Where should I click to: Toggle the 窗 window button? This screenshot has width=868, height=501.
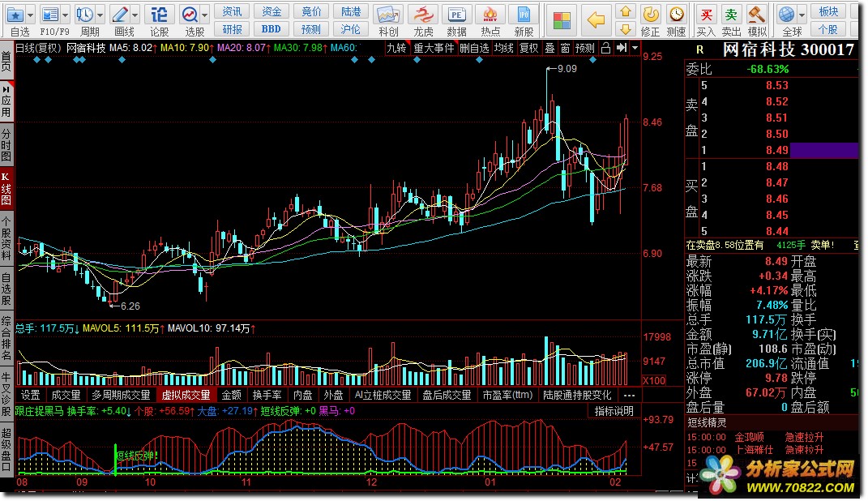pyautogui.click(x=565, y=48)
